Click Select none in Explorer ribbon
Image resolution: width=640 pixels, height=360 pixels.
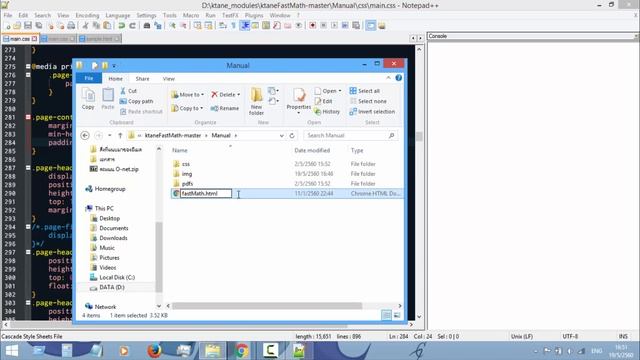tap(368, 101)
